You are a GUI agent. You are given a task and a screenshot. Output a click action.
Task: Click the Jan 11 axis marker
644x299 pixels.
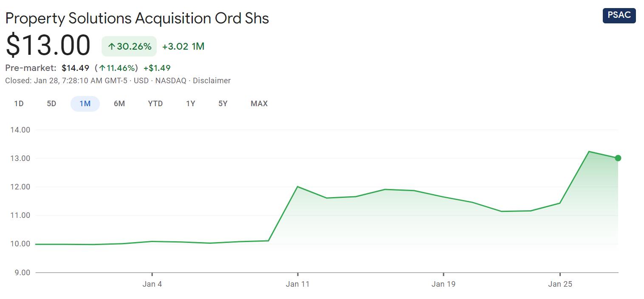pyautogui.click(x=298, y=284)
